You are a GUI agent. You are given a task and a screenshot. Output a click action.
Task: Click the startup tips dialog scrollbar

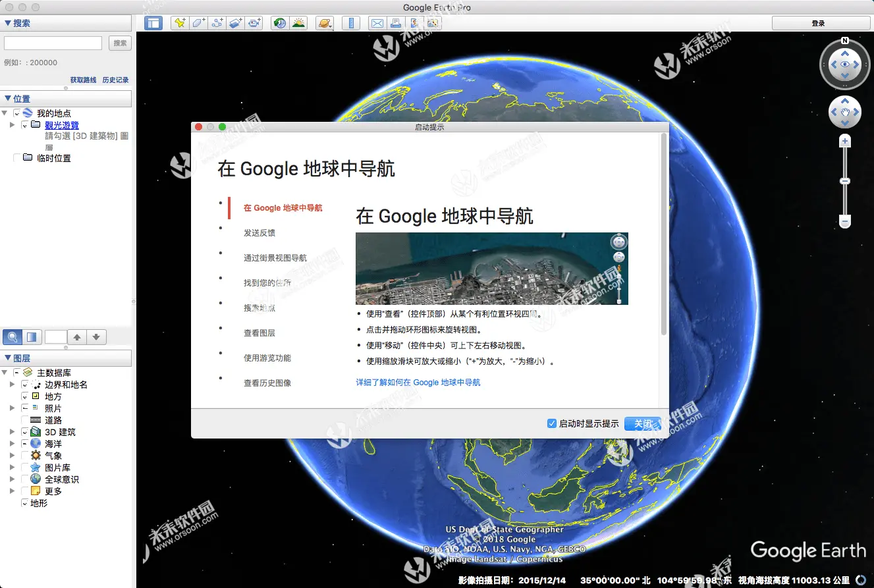(663, 234)
